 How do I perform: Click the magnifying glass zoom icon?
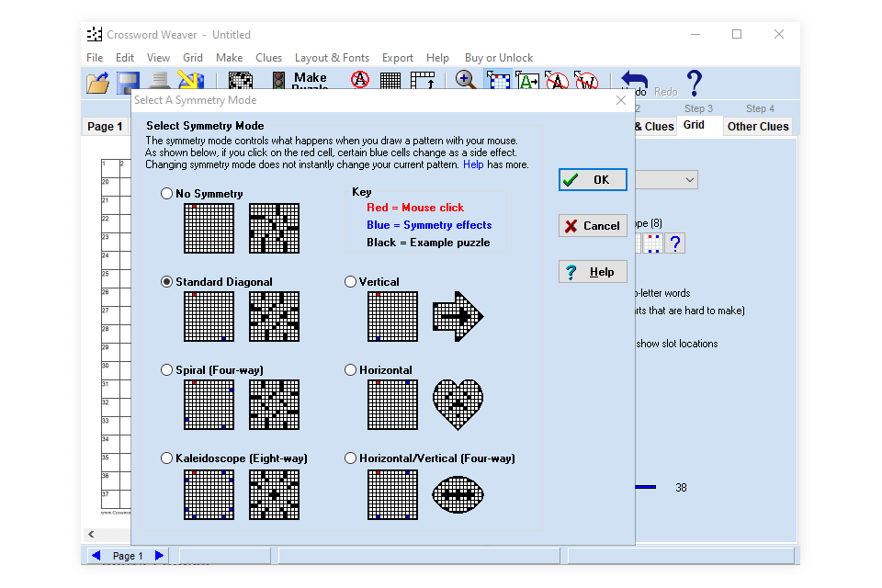pos(467,80)
